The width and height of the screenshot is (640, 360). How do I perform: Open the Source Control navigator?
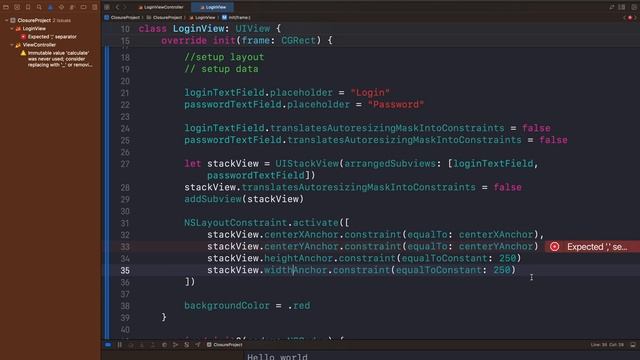tap(17, 7)
